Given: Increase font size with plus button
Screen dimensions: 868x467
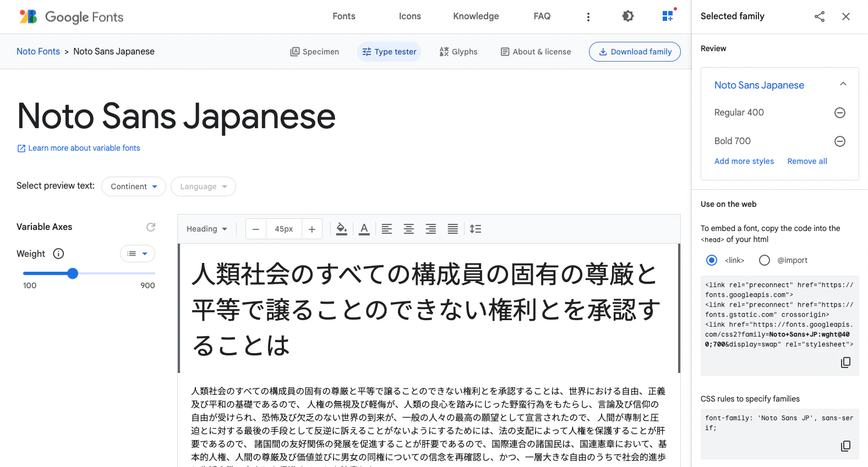Looking at the screenshot, I should [312, 229].
